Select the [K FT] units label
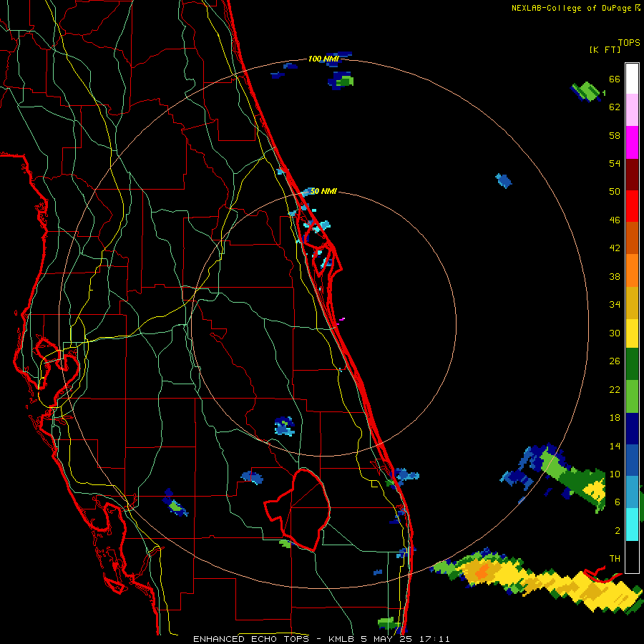 click(x=605, y=49)
